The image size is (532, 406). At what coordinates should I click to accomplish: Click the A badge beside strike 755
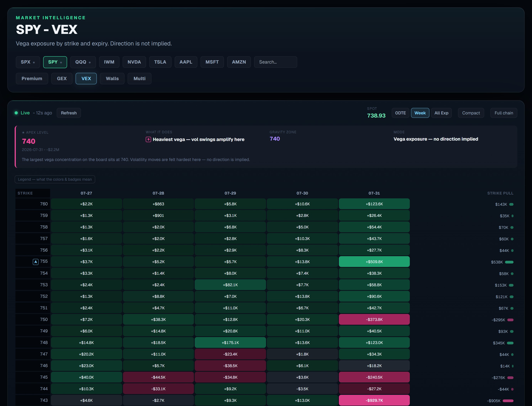[35, 262]
